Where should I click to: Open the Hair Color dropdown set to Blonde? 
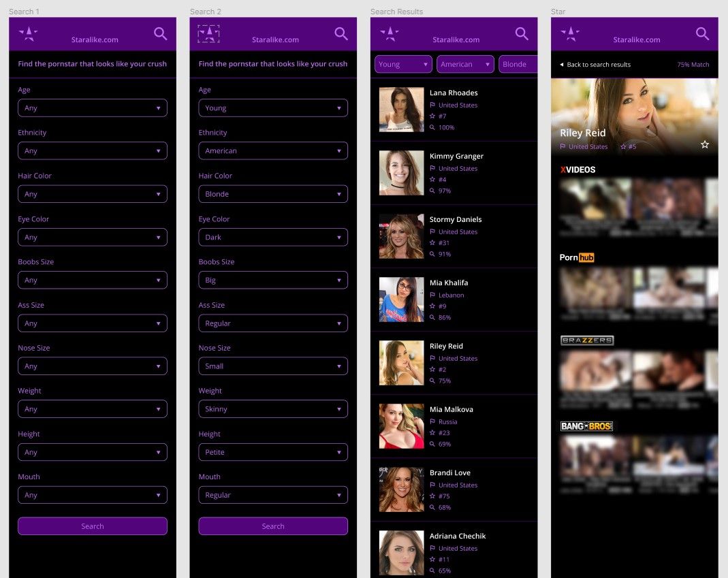coord(273,194)
